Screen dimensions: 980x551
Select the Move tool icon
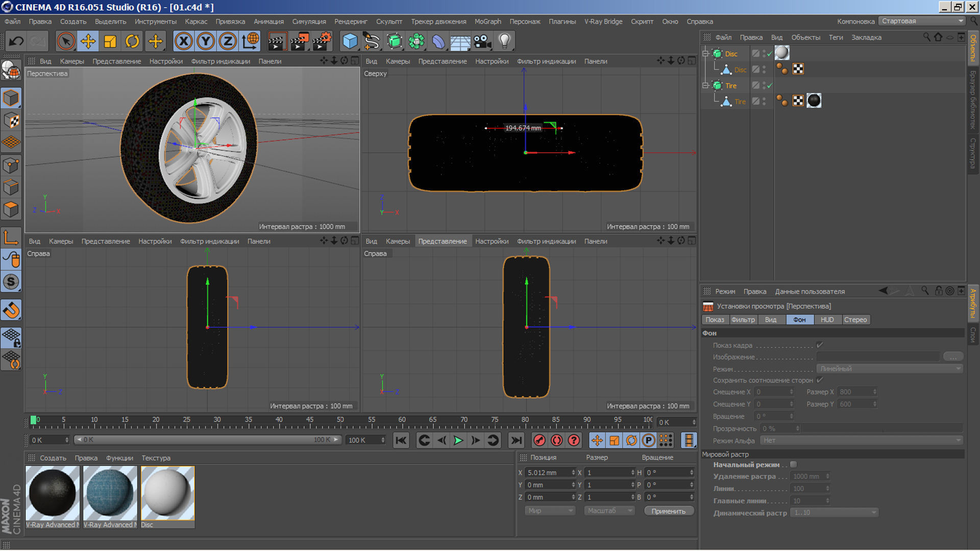[x=88, y=41]
